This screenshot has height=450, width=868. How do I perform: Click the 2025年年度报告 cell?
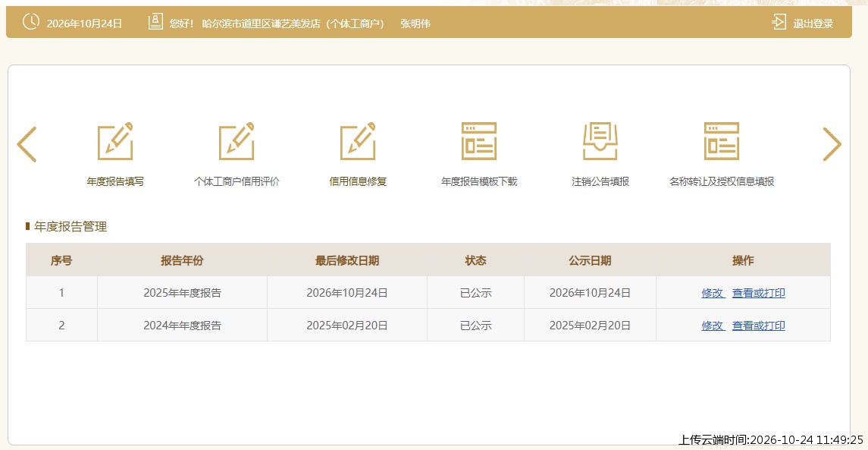click(x=182, y=293)
